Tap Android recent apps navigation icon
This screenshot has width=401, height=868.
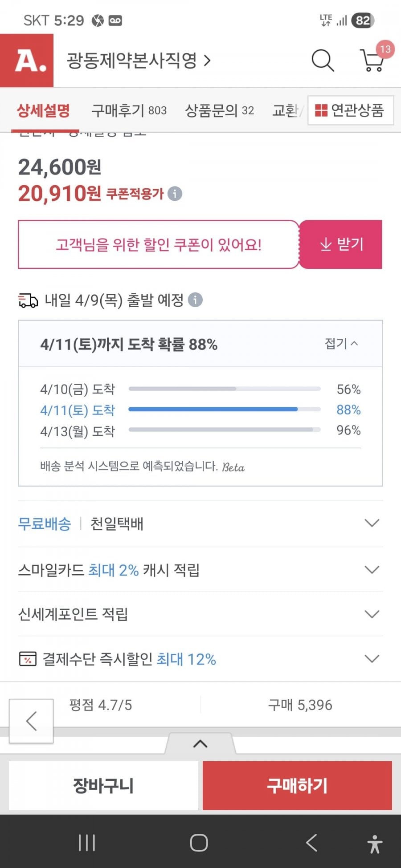(x=87, y=843)
